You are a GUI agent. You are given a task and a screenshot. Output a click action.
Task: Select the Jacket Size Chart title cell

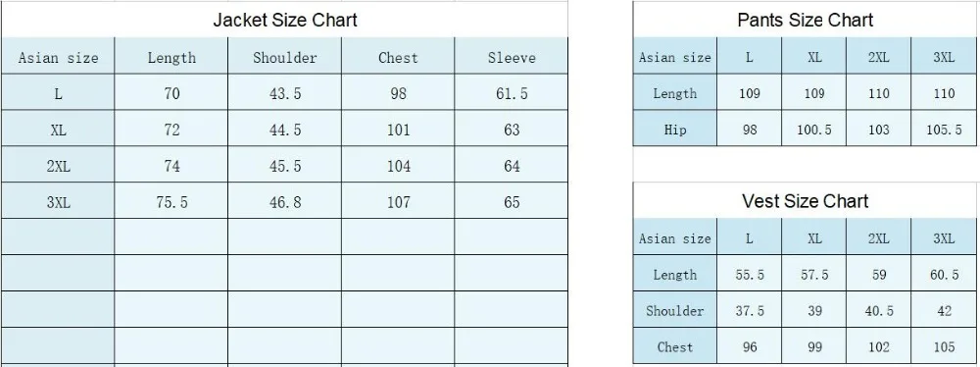pyautogui.click(x=285, y=20)
